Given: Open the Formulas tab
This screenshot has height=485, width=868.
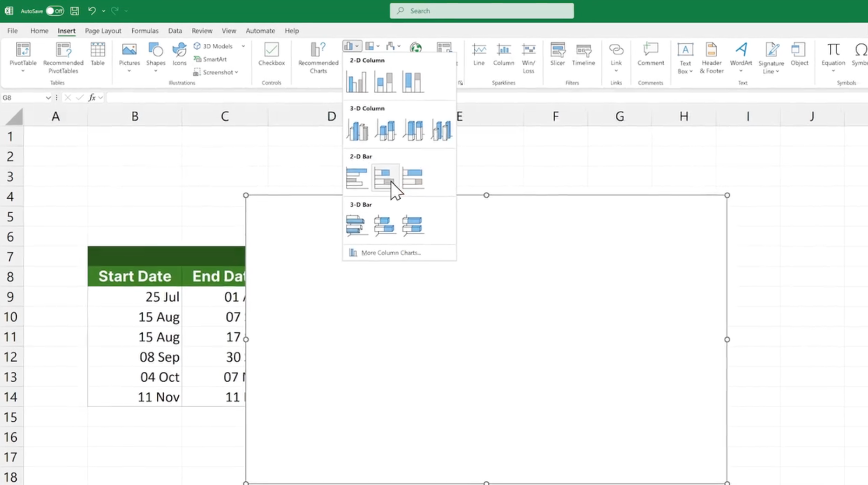Looking at the screenshot, I should (x=145, y=31).
